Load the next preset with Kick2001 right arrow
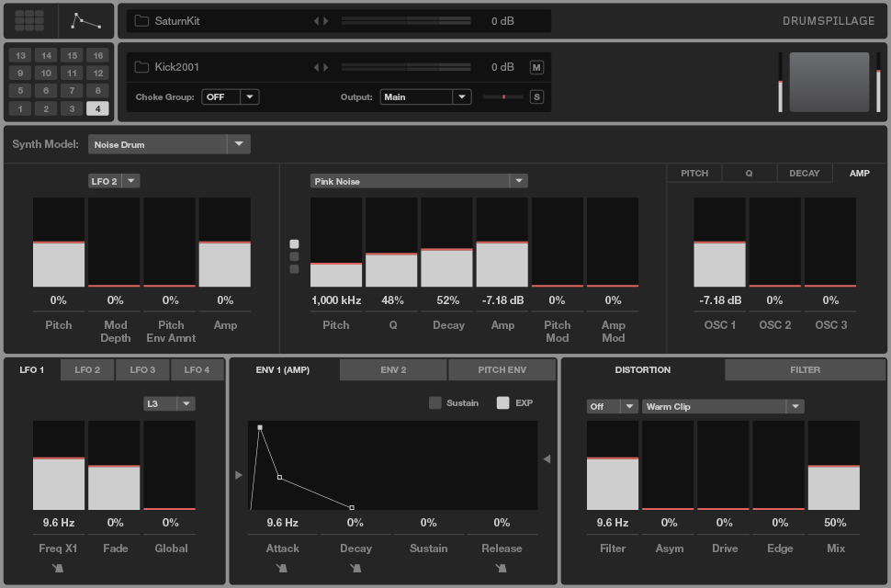The image size is (891, 588). click(325, 67)
